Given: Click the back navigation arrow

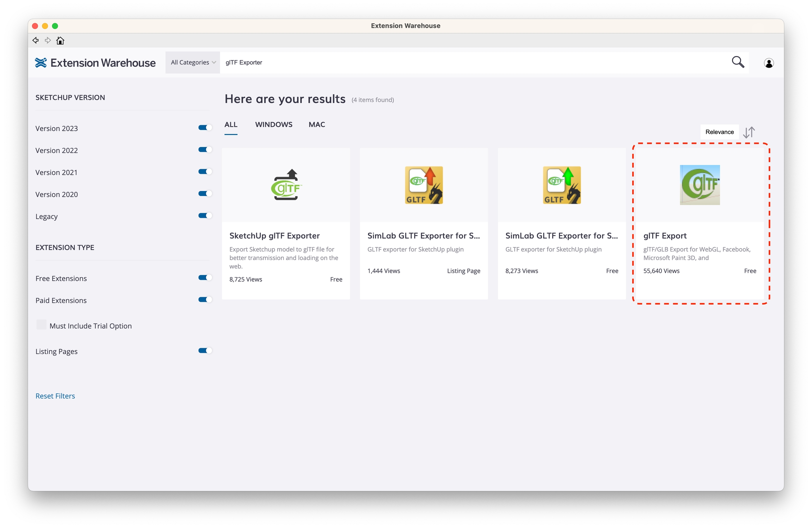Looking at the screenshot, I should click(36, 41).
